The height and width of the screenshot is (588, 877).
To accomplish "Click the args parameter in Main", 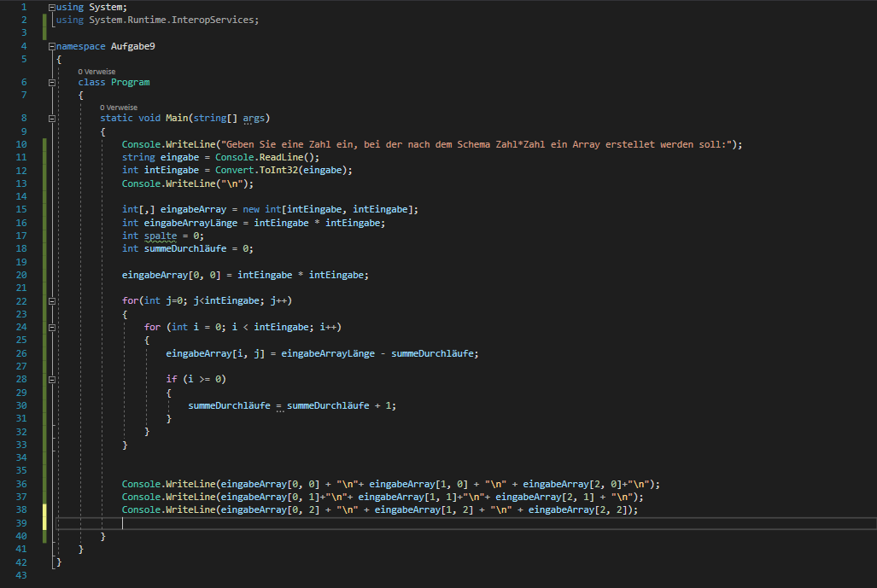I will pos(254,119).
